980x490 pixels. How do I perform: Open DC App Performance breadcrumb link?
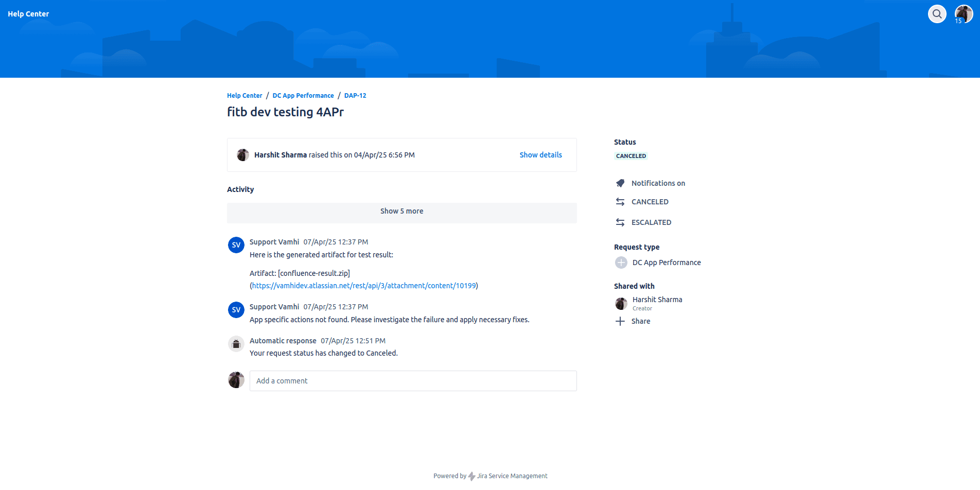tap(303, 96)
